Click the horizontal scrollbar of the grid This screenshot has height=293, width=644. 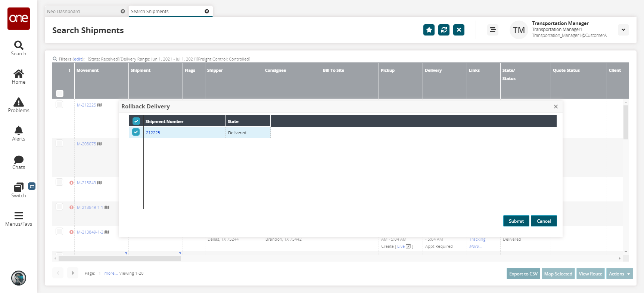pyautogui.click(x=119, y=258)
